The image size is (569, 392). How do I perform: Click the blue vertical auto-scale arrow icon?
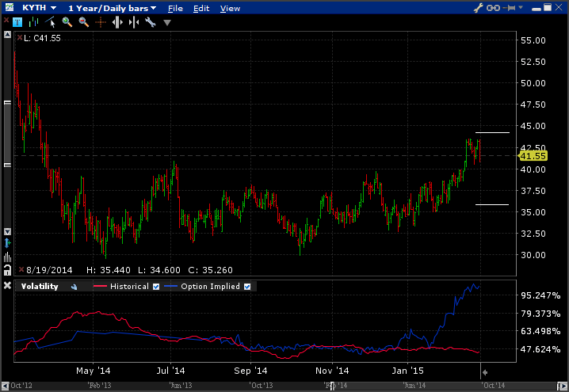[x=7, y=243]
